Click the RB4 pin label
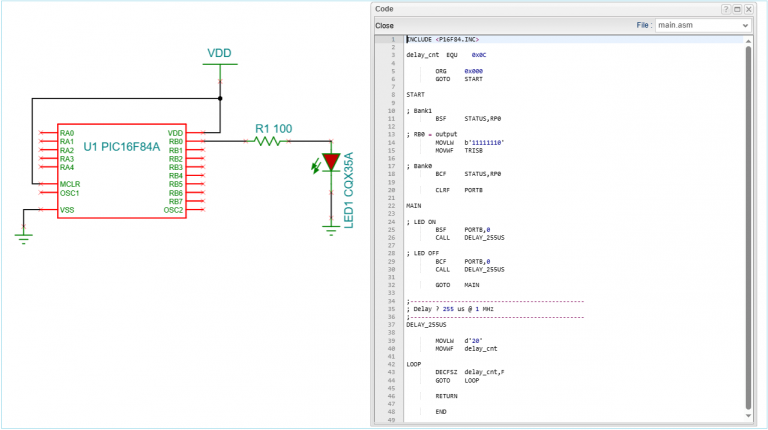Viewport: 768px width, 430px height. (176, 176)
